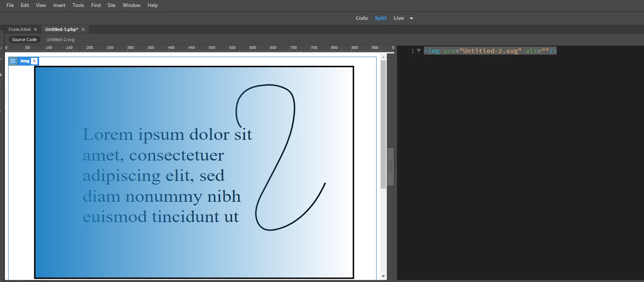Switch to Split view
The width and height of the screenshot is (644, 282).
click(x=381, y=18)
